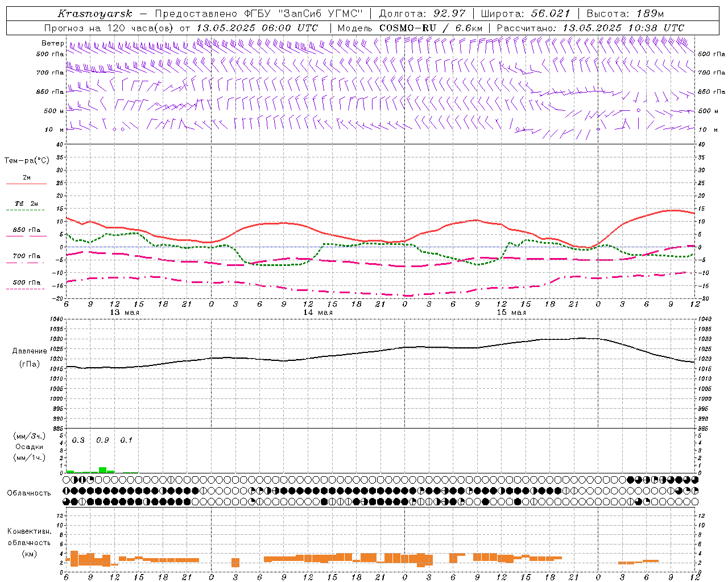Click the (мм/3ч.) precipitation unit label
Viewport: 728px width, 582px height.
[29, 436]
